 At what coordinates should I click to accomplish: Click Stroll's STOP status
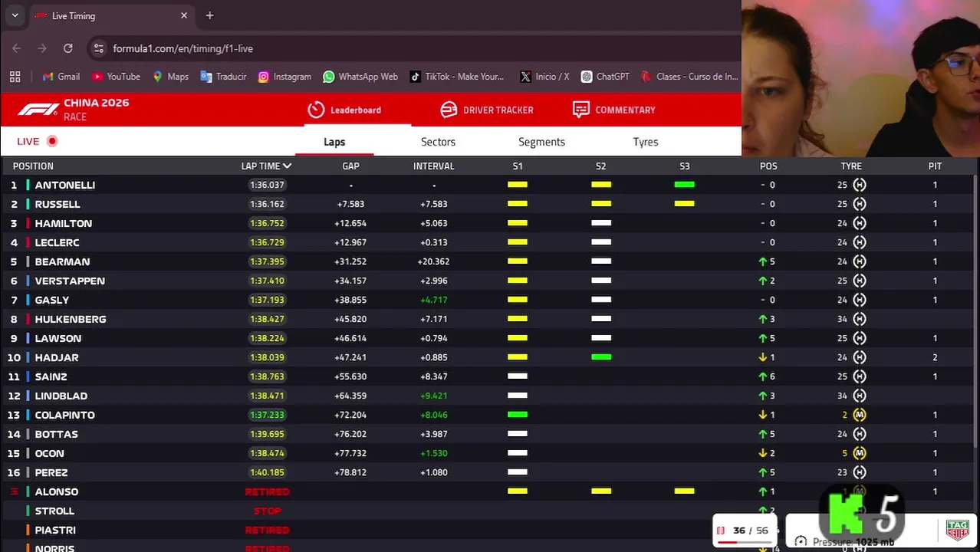tap(267, 511)
